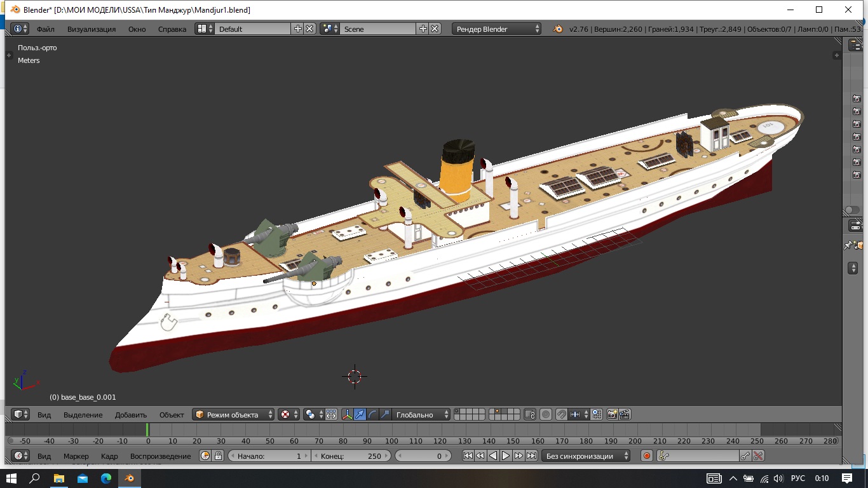Open the Режим объекта mode dropdown
The height and width of the screenshot is (488, 868).
pyautogui.click(x=234, y=414)
